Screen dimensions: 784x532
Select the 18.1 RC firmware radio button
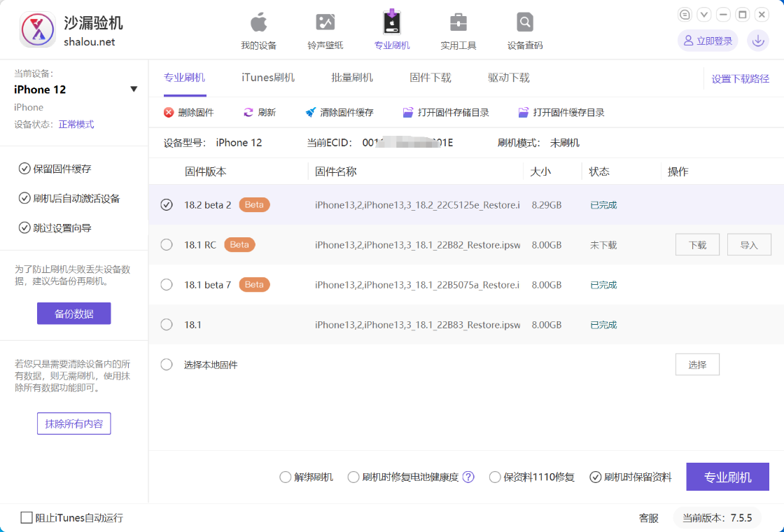coord(167,245)
